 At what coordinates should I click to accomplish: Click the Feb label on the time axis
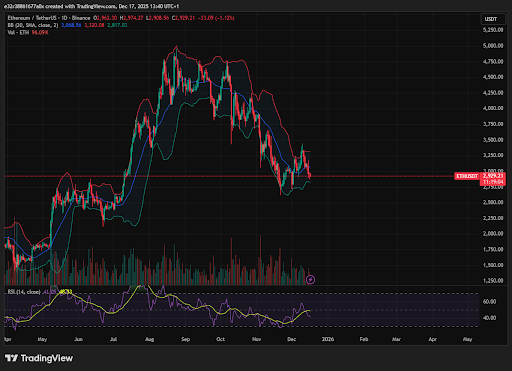click(x=364, y=339)
